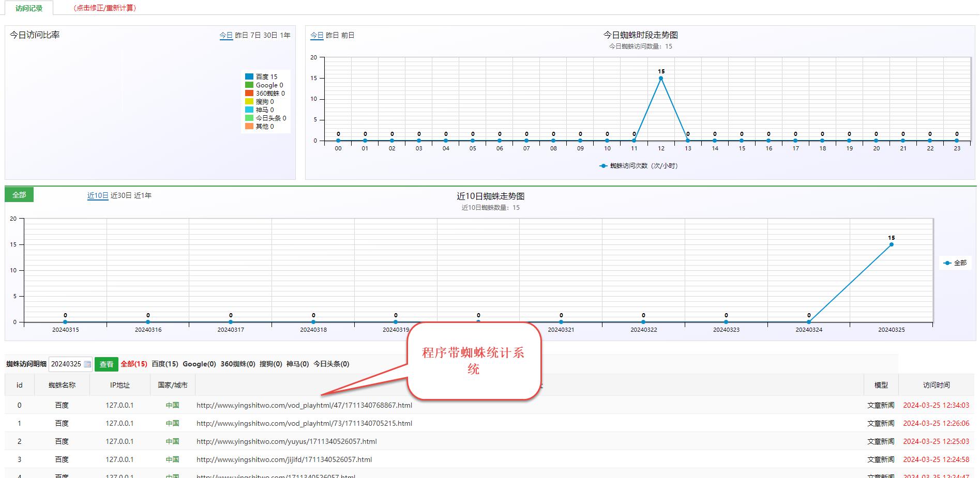Click the 访问时间 column header

937,385
